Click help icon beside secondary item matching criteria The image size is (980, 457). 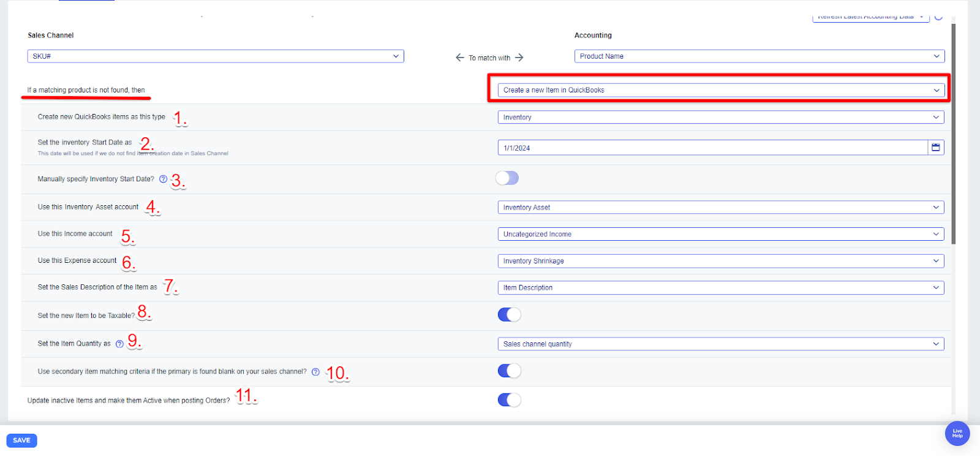[x=315, y=372]
